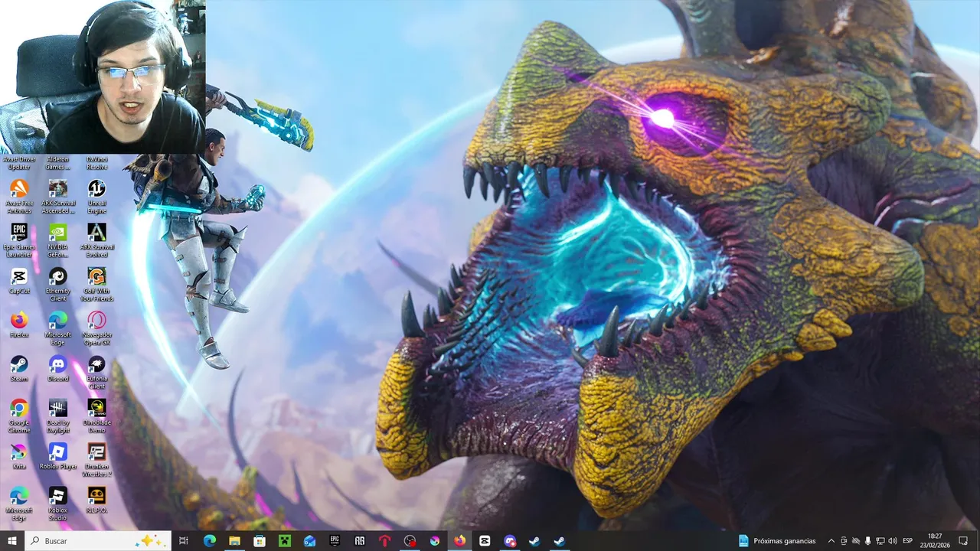The height and width of the screenshot is (551, 980).
Task: Open the CapCut desktop shortcut
Action: coord(18,281)
